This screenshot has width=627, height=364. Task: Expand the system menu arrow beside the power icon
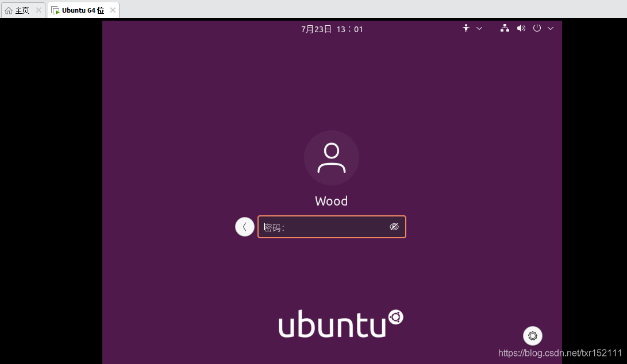(x=551, y=28)
